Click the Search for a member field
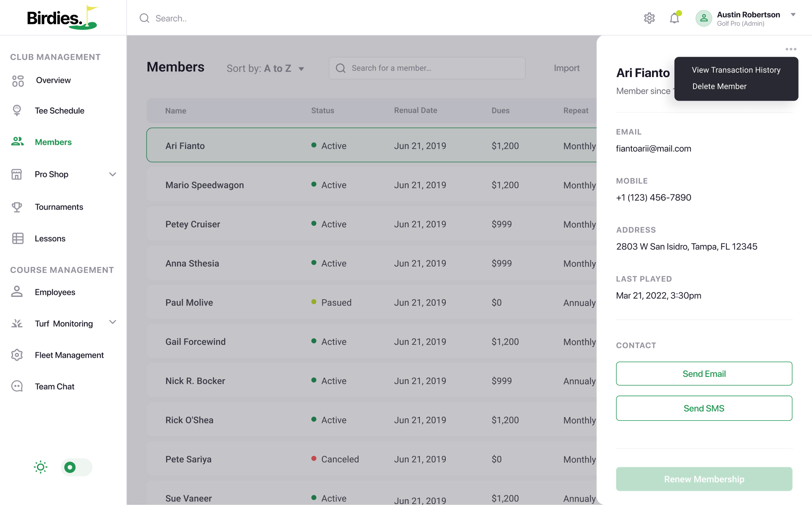Viewport: 812px width, 505px height. pyautogui.click(x=427, y=68)
